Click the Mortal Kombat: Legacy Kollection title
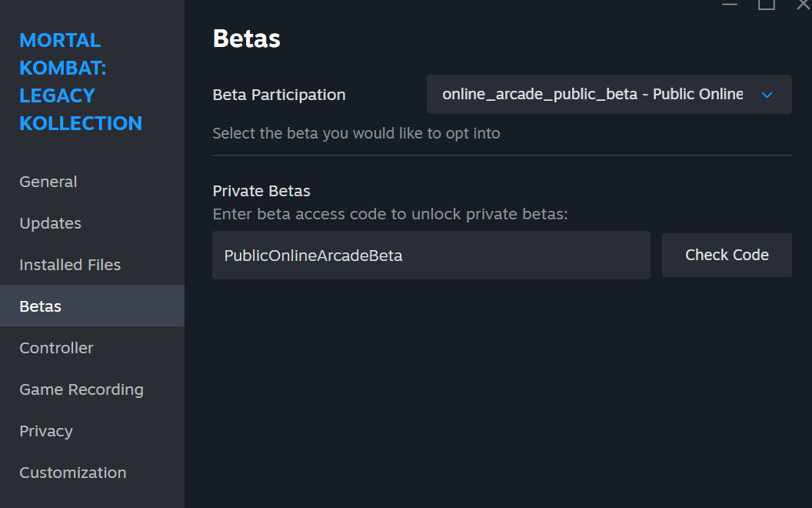812x508 pixels. point(81,82)
